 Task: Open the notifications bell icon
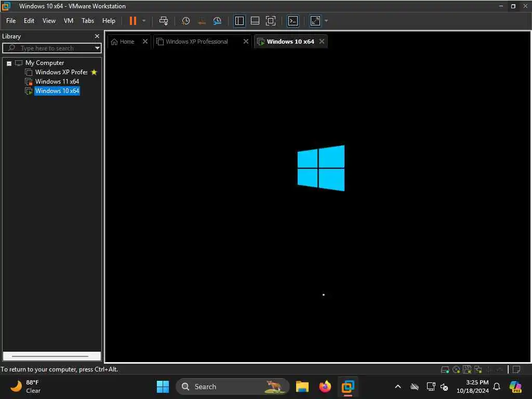(497, 387)
